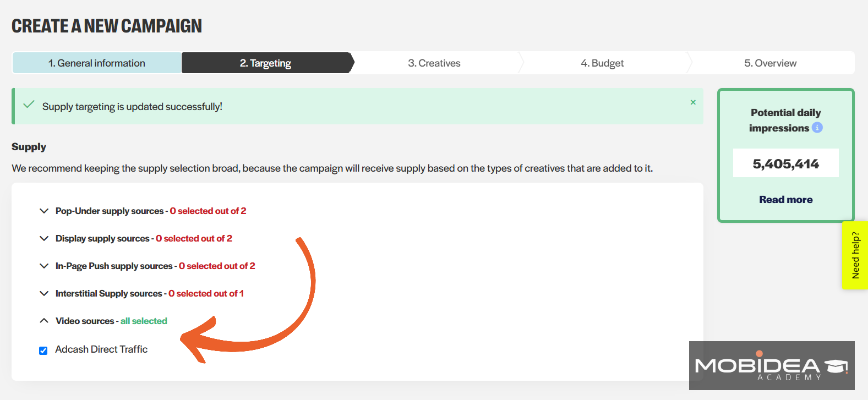Expand Pop-Under supply sources chevron
The height and width of the screenshot is (400, 868).
pyautogui.click(x=44, y=211)
